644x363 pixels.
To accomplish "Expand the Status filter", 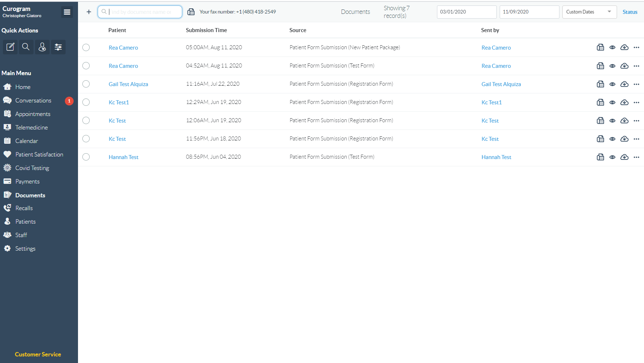I will coord(630,12).
